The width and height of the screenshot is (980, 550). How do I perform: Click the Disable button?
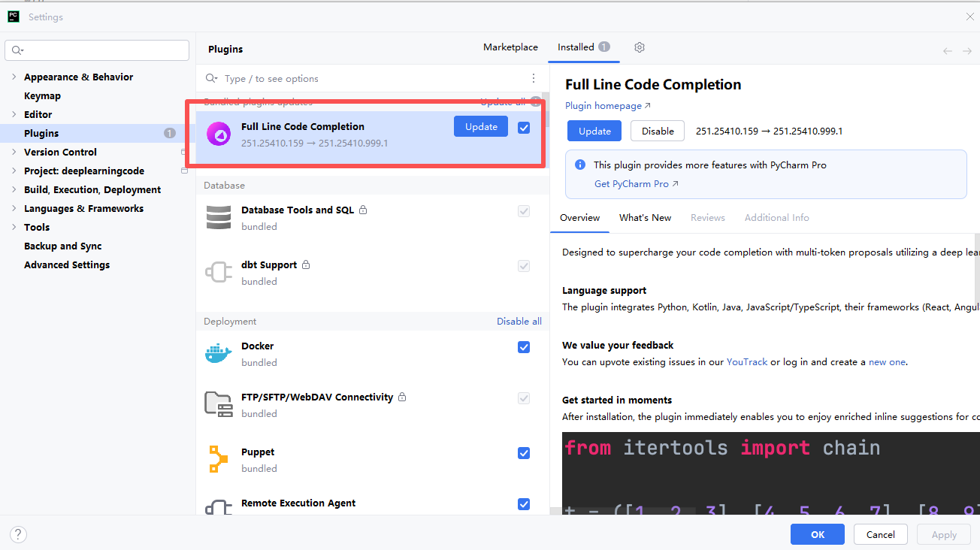tap(658, 131)
